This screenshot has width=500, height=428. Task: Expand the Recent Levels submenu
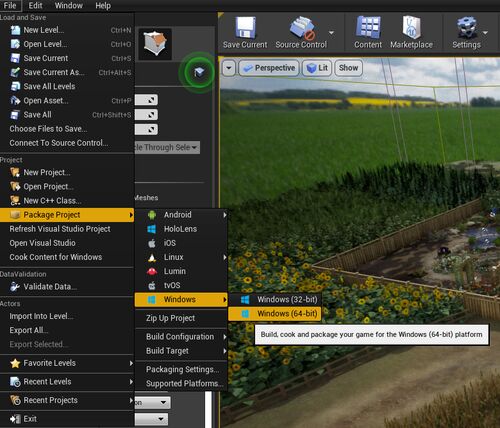pos(67,382)
